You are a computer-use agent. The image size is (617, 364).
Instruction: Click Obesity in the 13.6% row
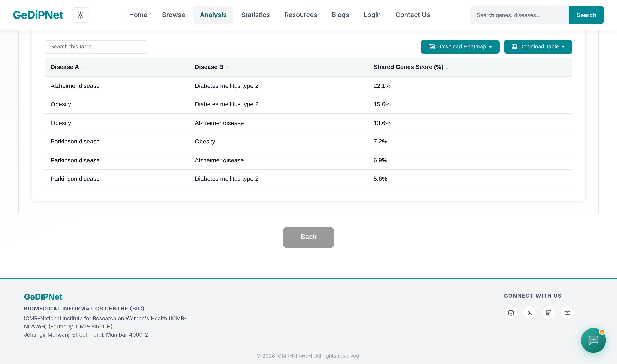(x=61, y=123)
